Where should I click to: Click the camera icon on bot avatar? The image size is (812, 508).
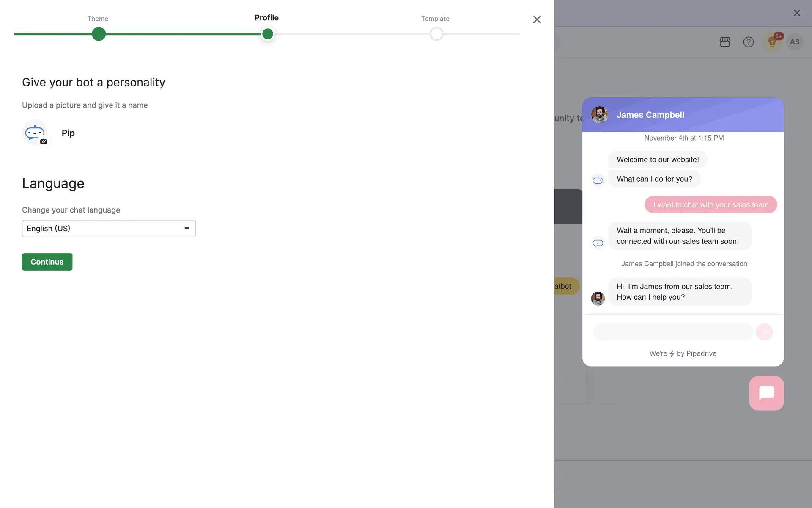44,141
